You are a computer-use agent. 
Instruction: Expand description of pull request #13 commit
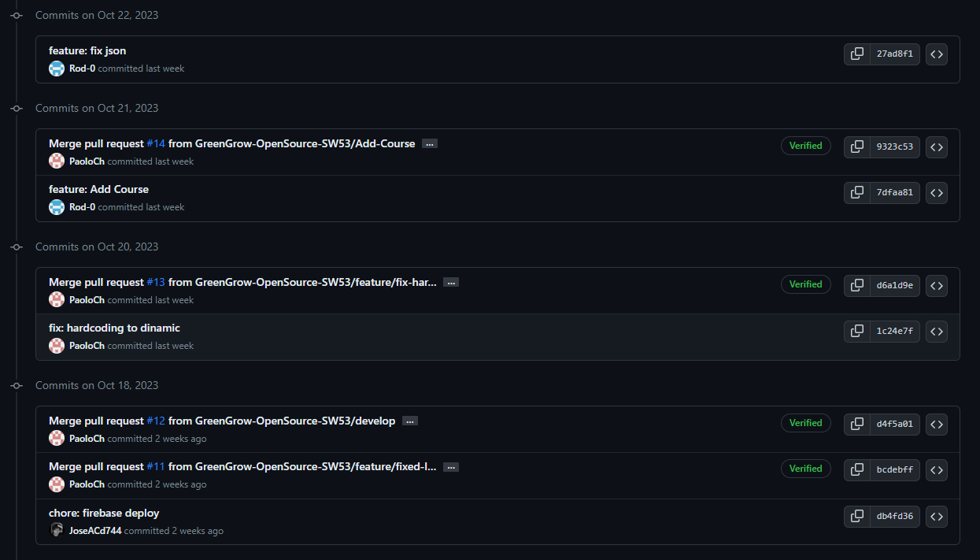coord(451,283)
